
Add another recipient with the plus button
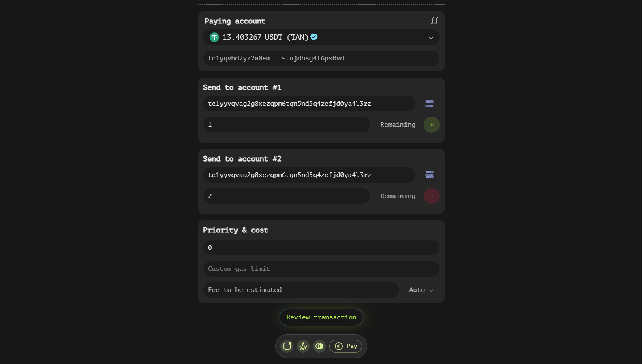pyautogui.click(x=432, y=125)
